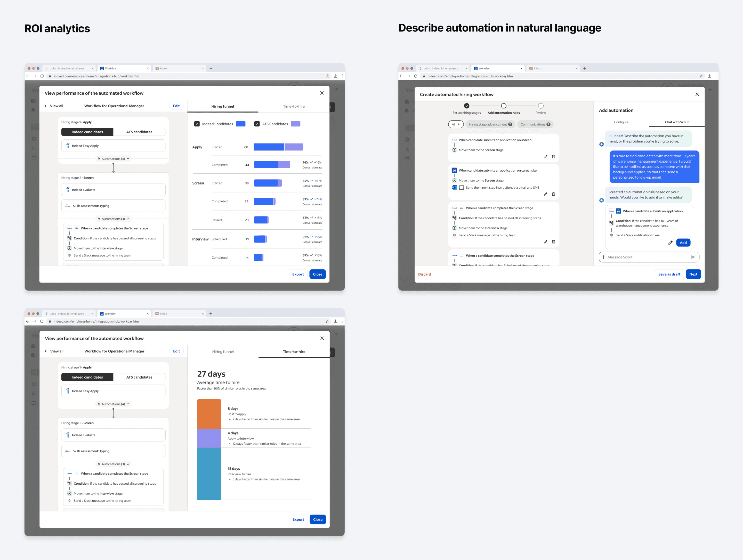Image resolution: width=743 pixels, height=560 pixels.
Task: Click download icon in top-right browser toolbar
Action: (x=709, y=76)
